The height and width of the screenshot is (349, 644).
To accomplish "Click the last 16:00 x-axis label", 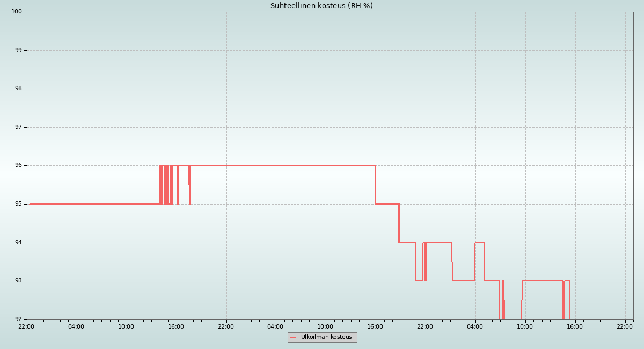I will pos(575,326).
